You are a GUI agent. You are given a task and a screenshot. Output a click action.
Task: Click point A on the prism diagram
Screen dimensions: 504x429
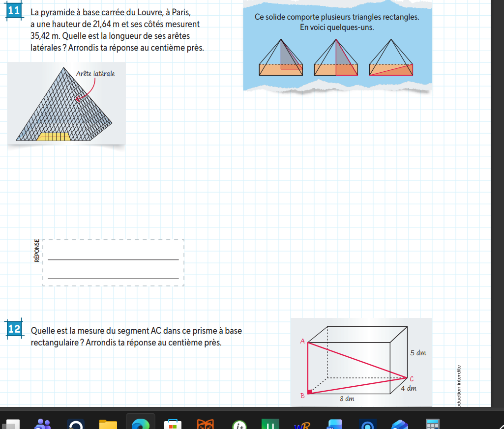tap(303, 341)
